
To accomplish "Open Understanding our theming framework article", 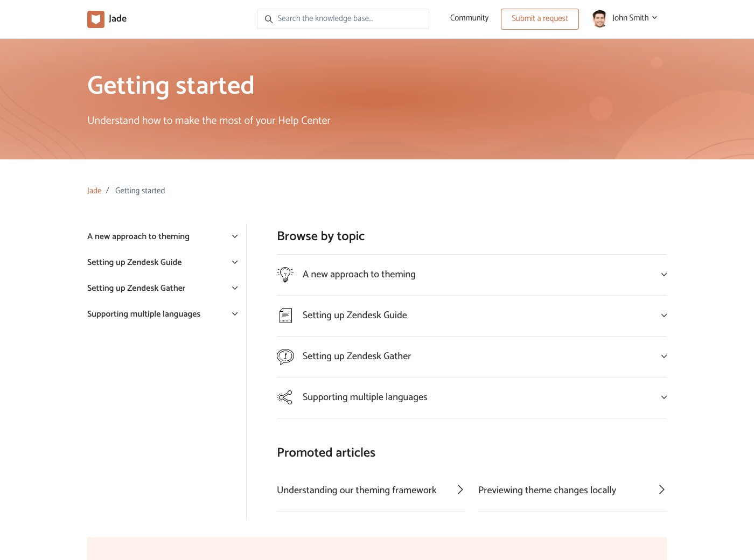I will [x=357, y=490].
